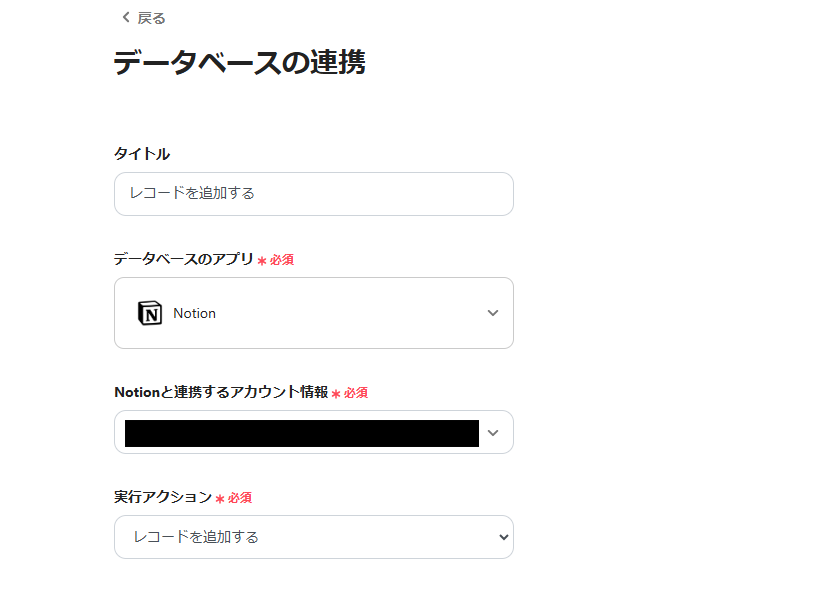This screenshot has width=821, height=605.
Task: Click the Notionと連携するアカウント情報 label
Action: pos(221,392)
